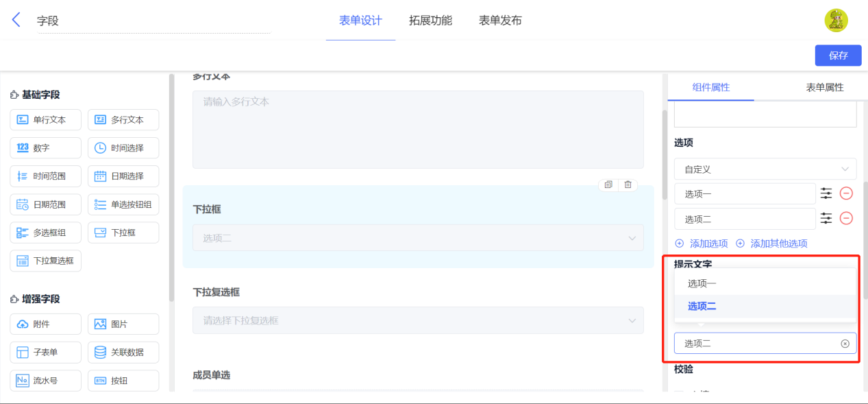The image size is (868, 404).
Task: Add the 附件 field component
Action: point(45,324)
